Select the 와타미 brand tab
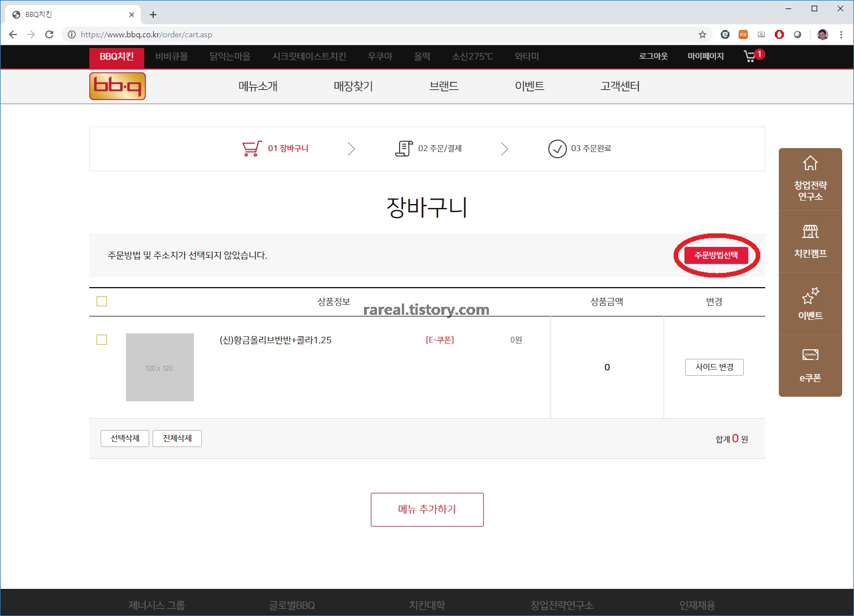The height and width of the screenshot is (616, 854). (x=527, y=57)
